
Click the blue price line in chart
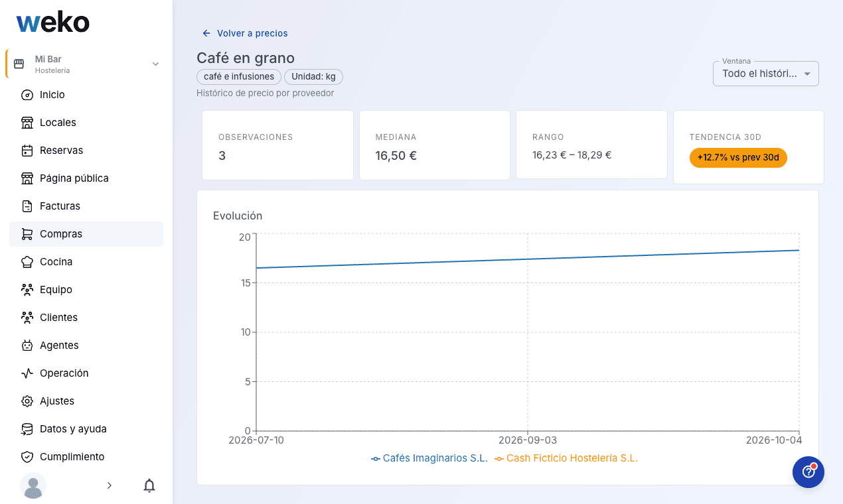click(528, 259)
